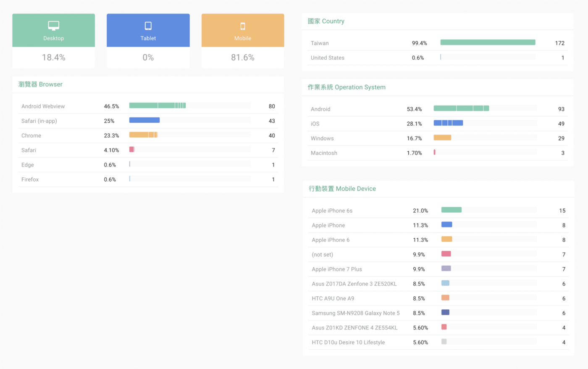Select the 行動裝置 Mobile Device header

[x=342, y=189]
